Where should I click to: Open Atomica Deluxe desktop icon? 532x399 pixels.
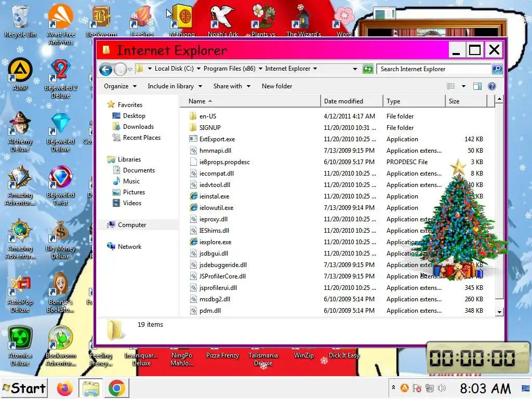[x=20, y=346]
